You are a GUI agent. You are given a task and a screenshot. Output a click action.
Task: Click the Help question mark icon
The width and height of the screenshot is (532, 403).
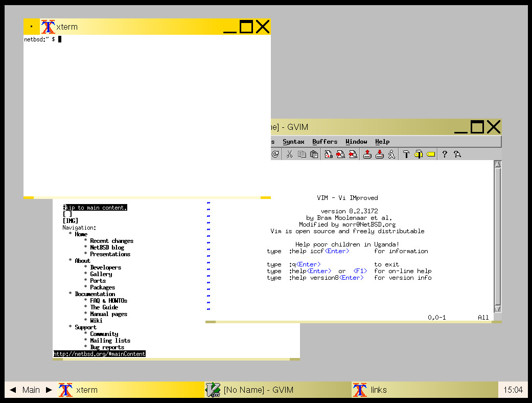445,154
